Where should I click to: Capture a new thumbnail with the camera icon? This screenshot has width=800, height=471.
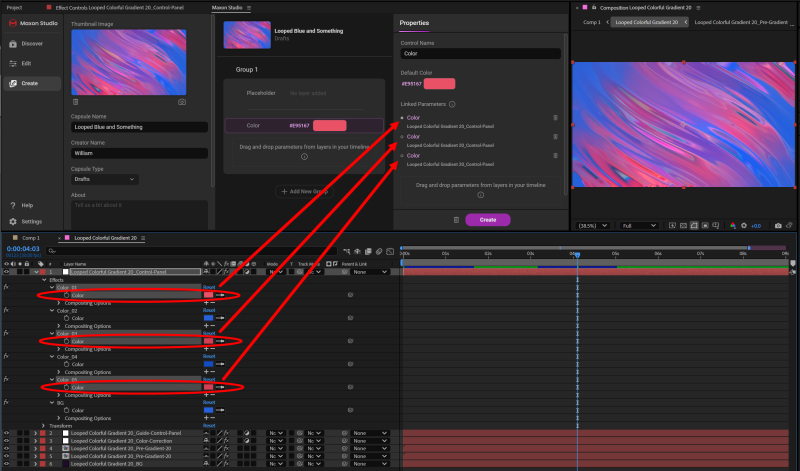[x=182, y=102]
